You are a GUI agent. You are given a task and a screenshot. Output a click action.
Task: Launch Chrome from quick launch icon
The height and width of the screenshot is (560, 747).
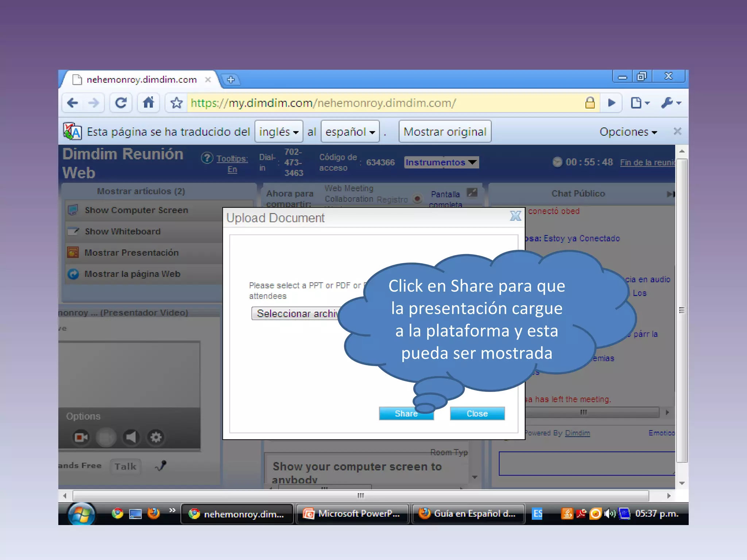coord(117,513)
